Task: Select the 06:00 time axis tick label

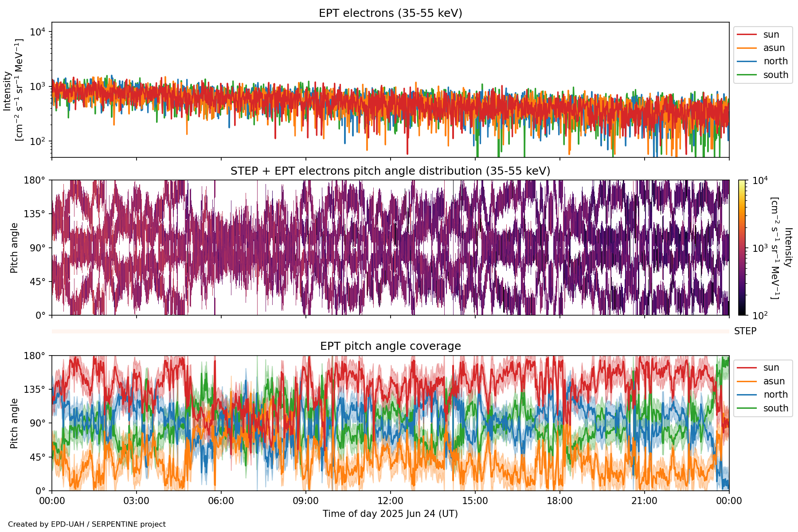Action: [x=221, y=501]
